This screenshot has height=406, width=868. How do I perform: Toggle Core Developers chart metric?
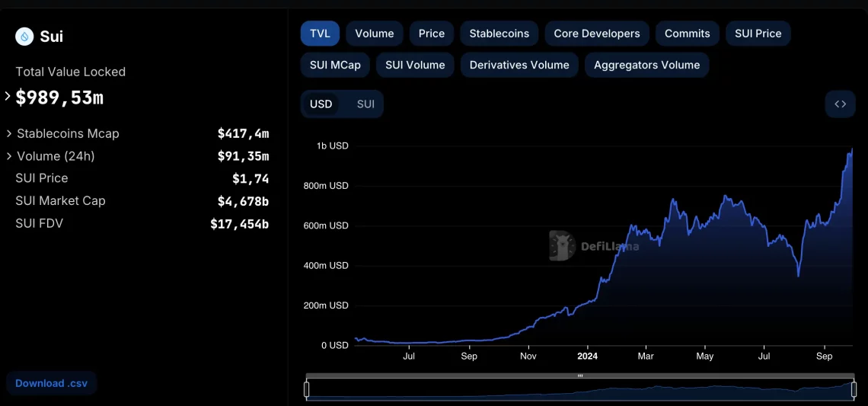coord(596,34)
